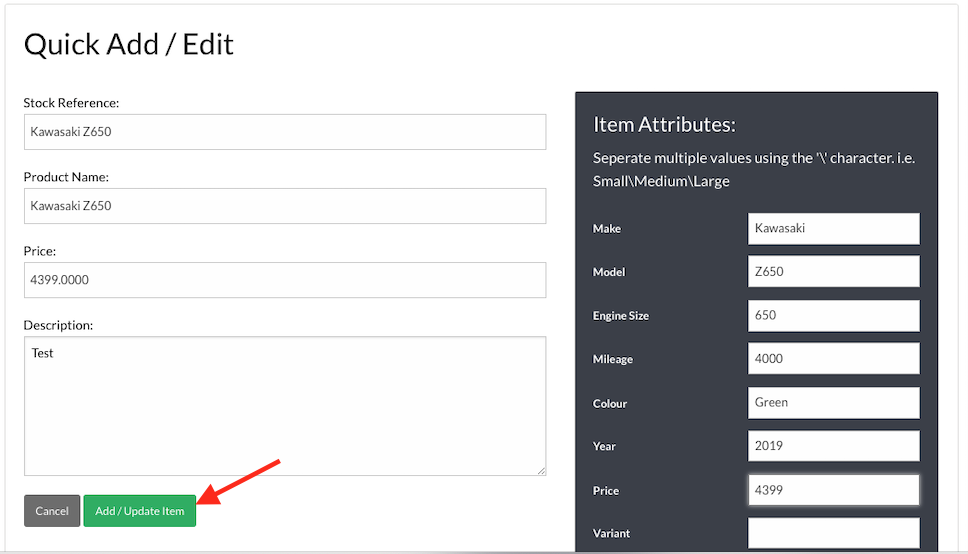
Task: Click the Make attribute field with Kawasaki
Action: coord(833,228)
